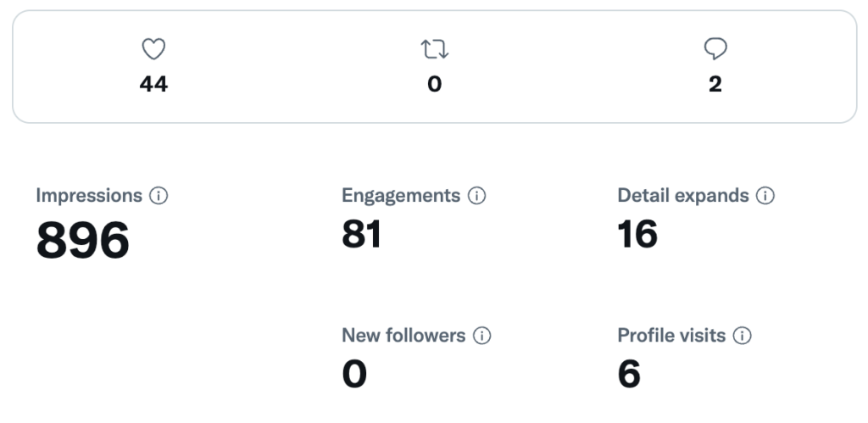Click the retweet arrows icon
This screenshot has height=423, width=868.
(x=435, y=48)
